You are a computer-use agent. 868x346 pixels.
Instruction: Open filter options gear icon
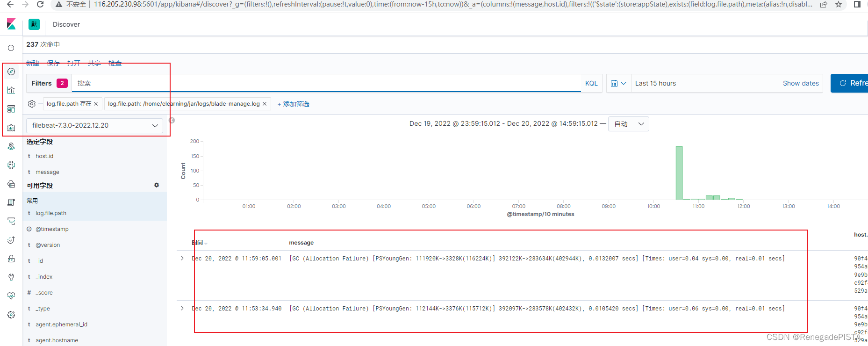[32, 104]
